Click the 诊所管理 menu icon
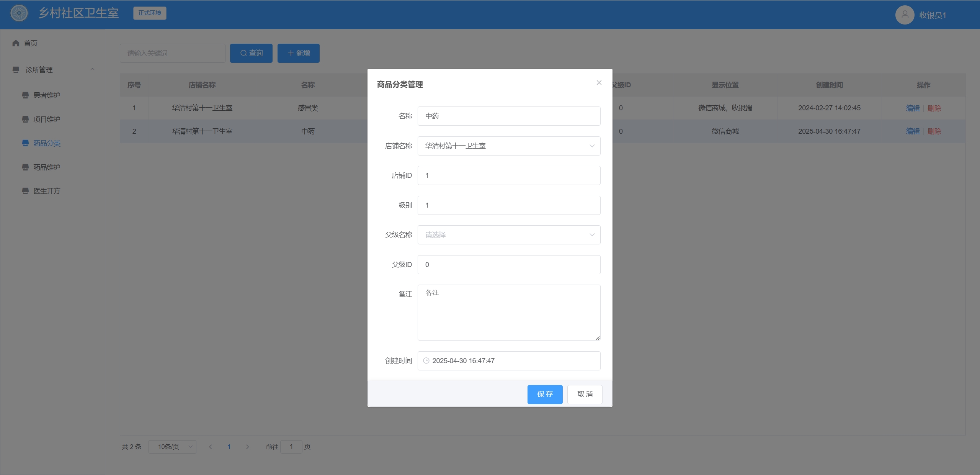 16,70
